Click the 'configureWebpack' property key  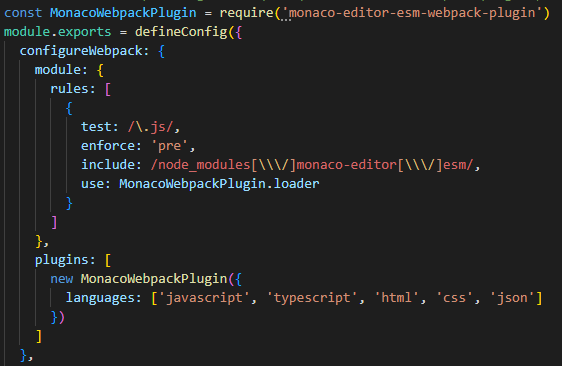click(81, 51)
